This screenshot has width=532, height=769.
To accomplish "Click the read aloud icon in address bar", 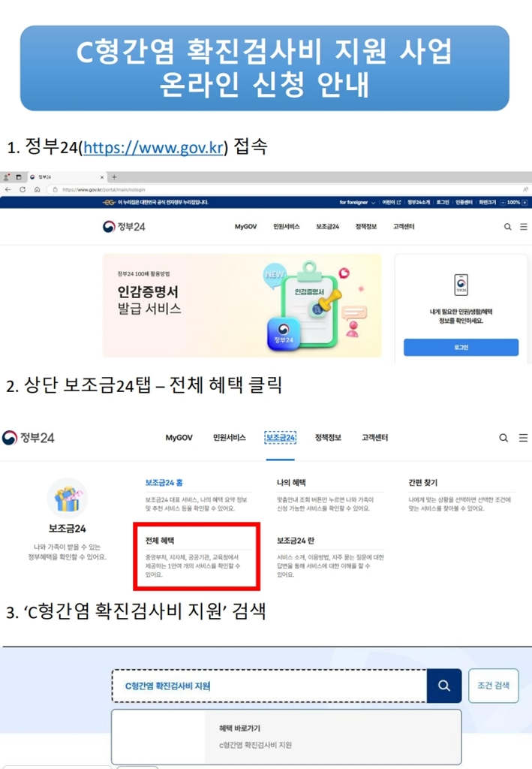I will click(526, 189).
